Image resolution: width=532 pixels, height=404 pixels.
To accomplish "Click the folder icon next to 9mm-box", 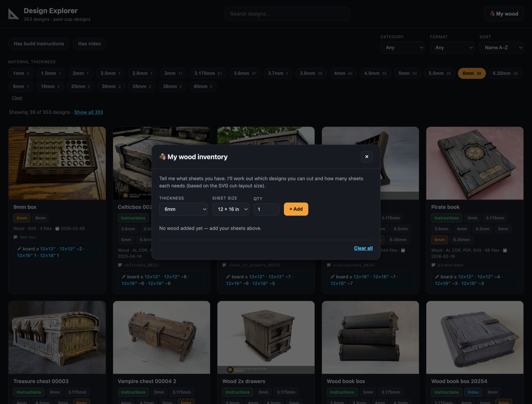I will [15, 237].
